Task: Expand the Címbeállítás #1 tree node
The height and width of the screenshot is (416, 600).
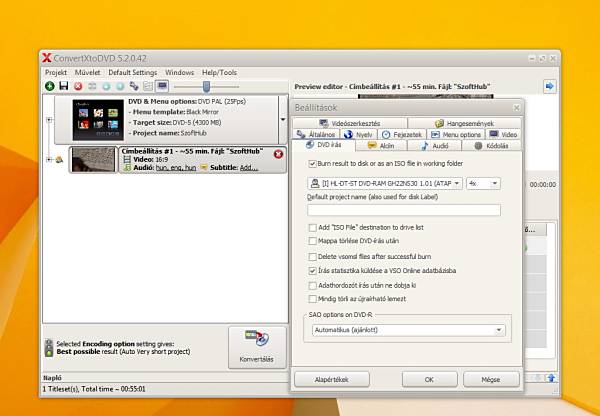Action: click(49, 160)
